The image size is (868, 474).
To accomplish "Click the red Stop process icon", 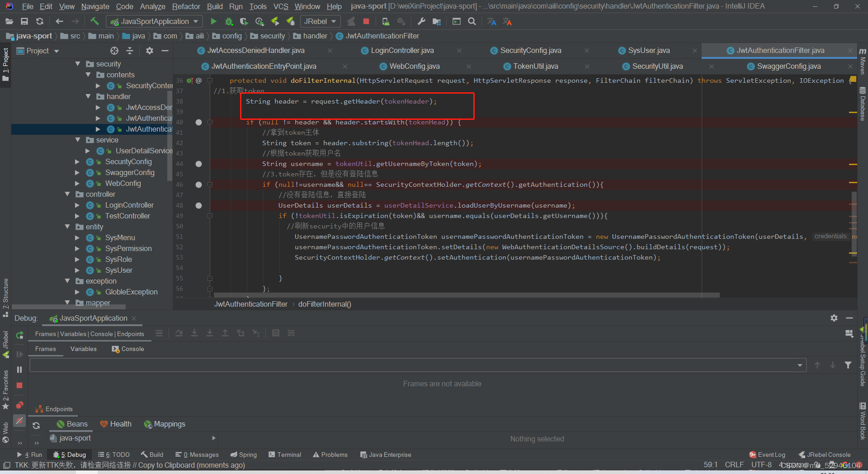I will 366,21.
